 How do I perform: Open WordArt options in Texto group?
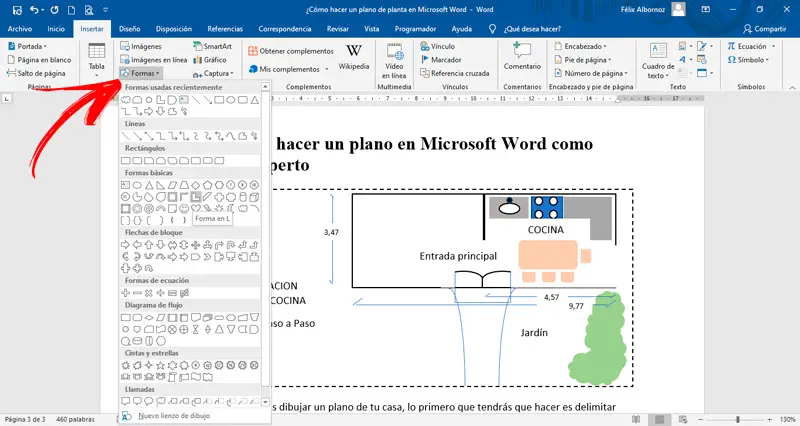click(x=685, y=60)
